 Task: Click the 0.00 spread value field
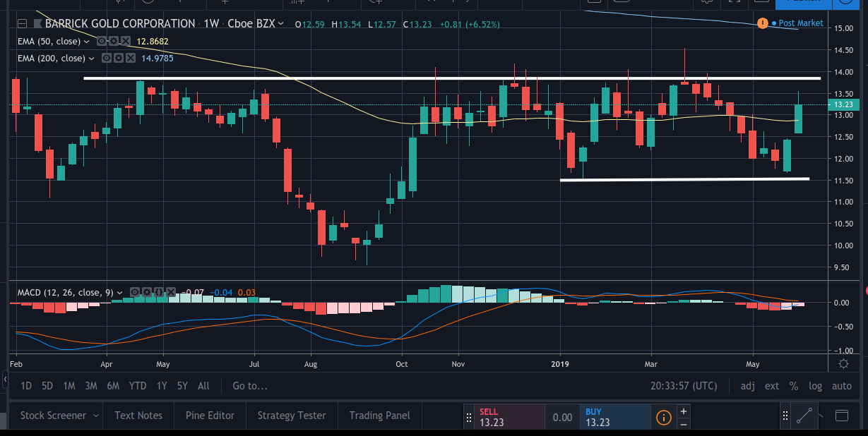562,417
